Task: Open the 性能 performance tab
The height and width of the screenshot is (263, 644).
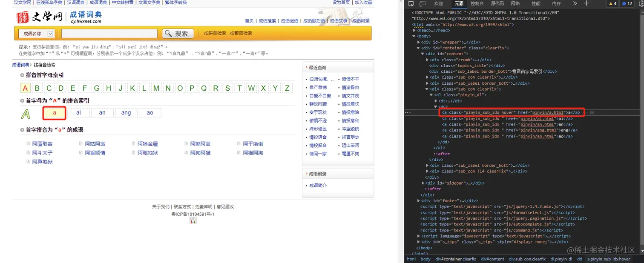Action: [x=536, y=3]
